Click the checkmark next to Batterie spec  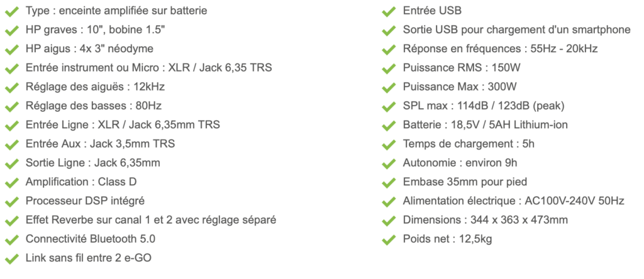click(x=389, y=126)
